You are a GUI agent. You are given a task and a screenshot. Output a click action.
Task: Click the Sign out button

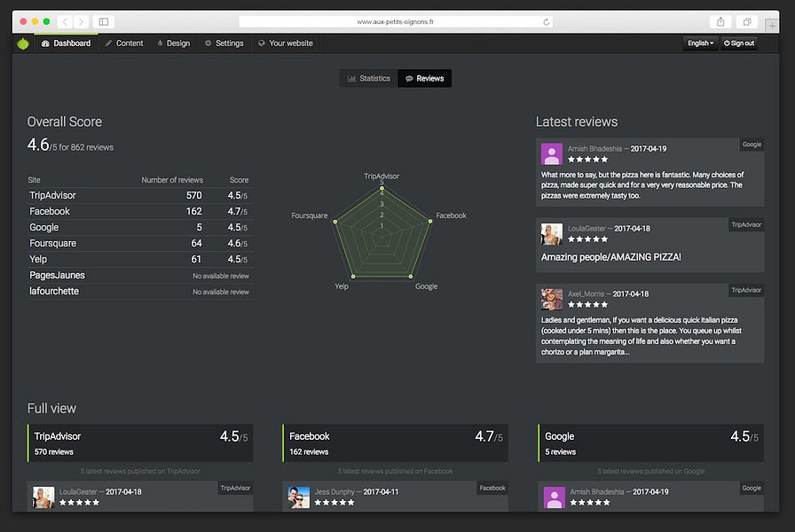739,43
